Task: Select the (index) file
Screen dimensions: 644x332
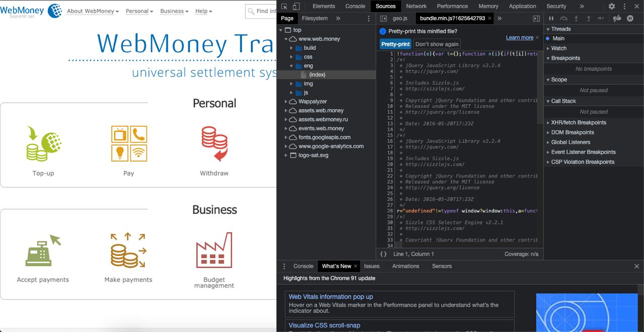Action: click(317, 75)
